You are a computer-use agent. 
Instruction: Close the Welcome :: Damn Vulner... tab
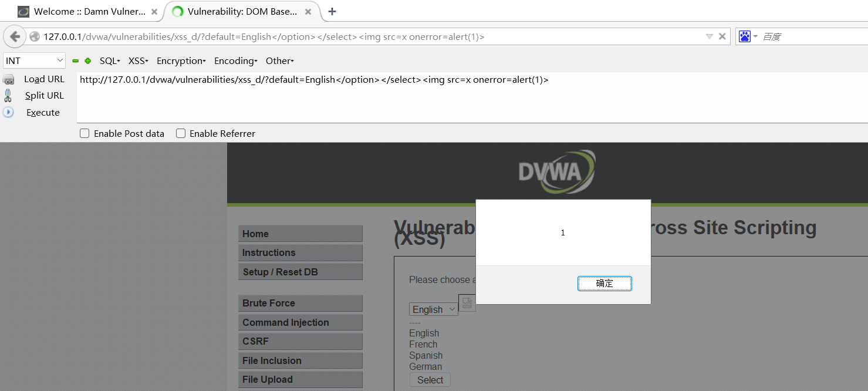point(154,12)
